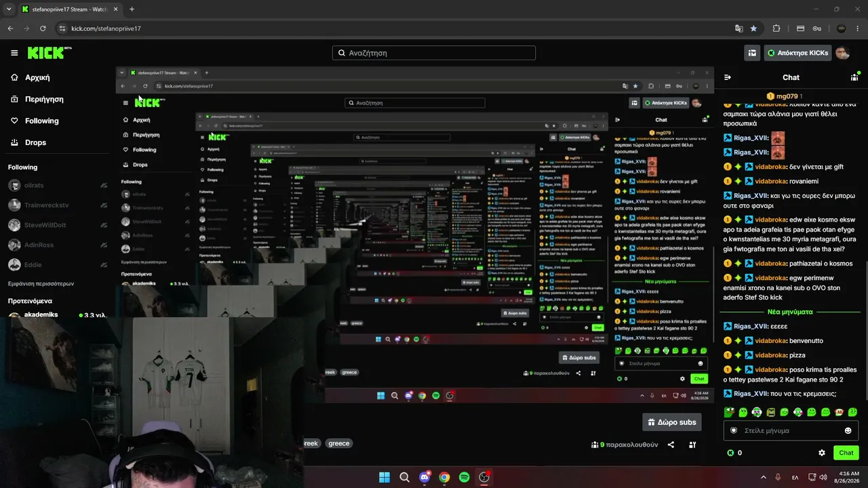Click the pinned mg079 name in chat

coord(787,97)
